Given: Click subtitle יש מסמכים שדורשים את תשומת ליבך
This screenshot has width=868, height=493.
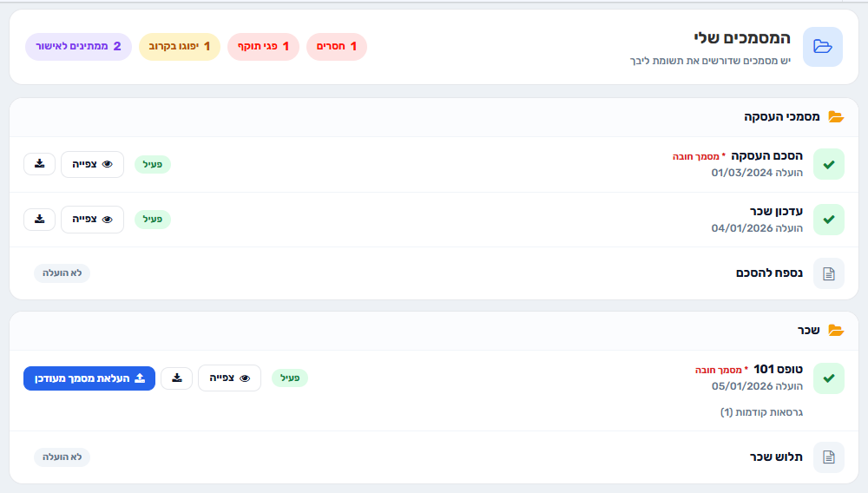Looking at the screenshot, I should (710, 61).
